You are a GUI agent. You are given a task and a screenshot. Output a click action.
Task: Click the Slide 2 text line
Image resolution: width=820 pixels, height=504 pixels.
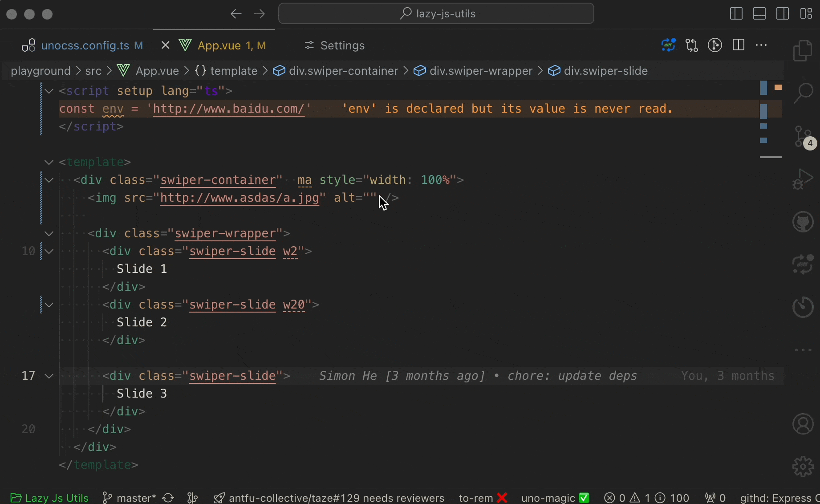(x=142, y=322)
